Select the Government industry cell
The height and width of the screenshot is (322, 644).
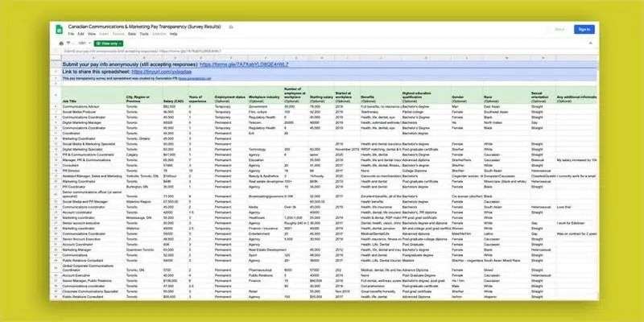coord(266,106)
